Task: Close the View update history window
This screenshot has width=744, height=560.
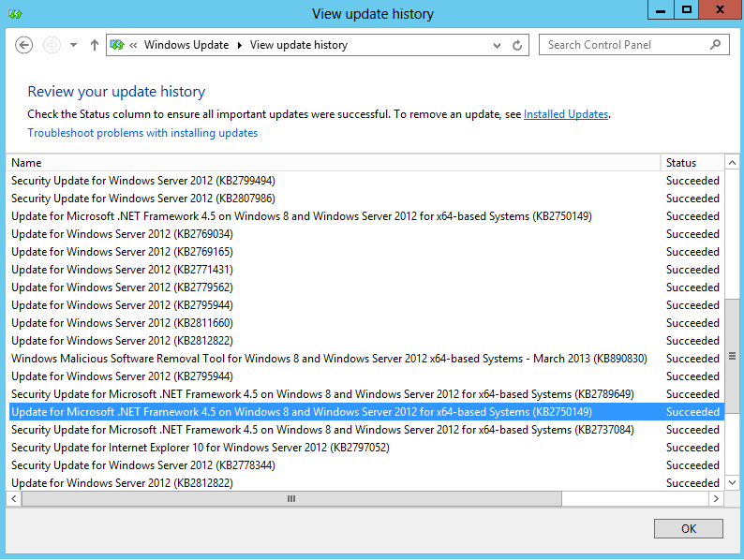Action: click(720, 9)
